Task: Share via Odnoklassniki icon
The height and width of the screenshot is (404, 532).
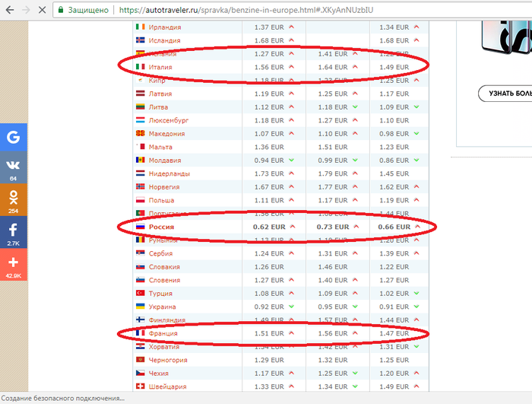Action: click(13, 199)
